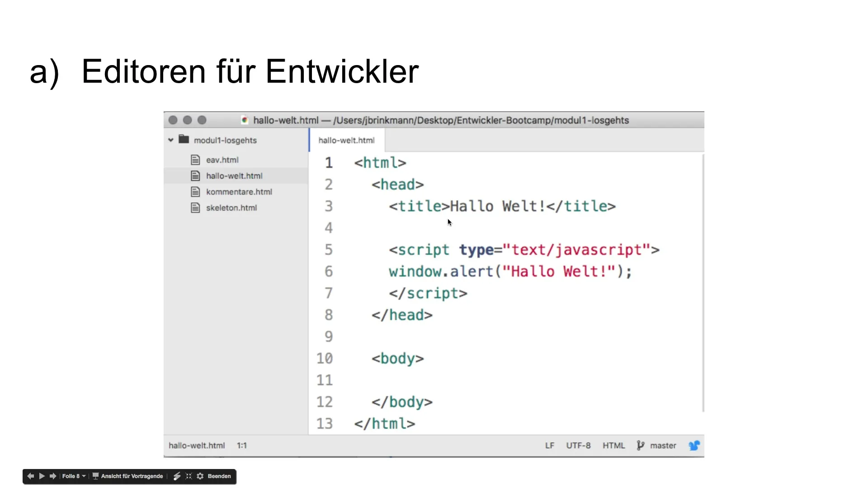The image size is (868, 488).
Task: Click line number 10 in the gutter
Action: 325,358
